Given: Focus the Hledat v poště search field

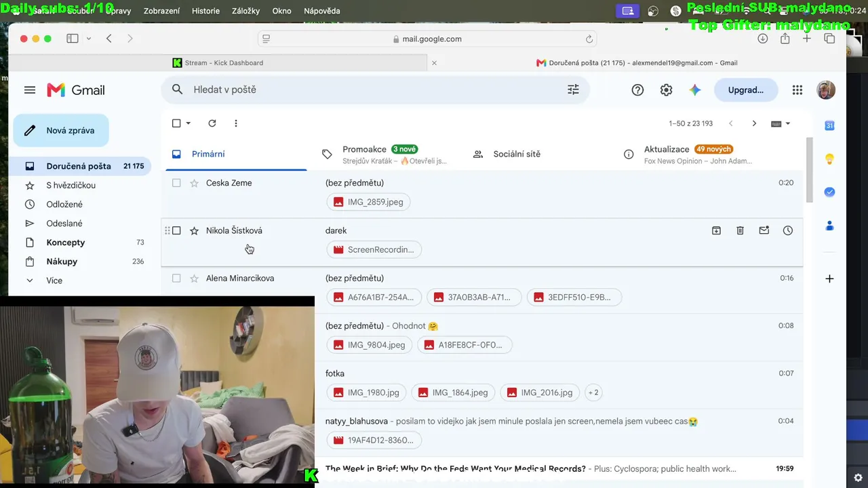Looking at the screenshot, I should click(x=375, y=89).
